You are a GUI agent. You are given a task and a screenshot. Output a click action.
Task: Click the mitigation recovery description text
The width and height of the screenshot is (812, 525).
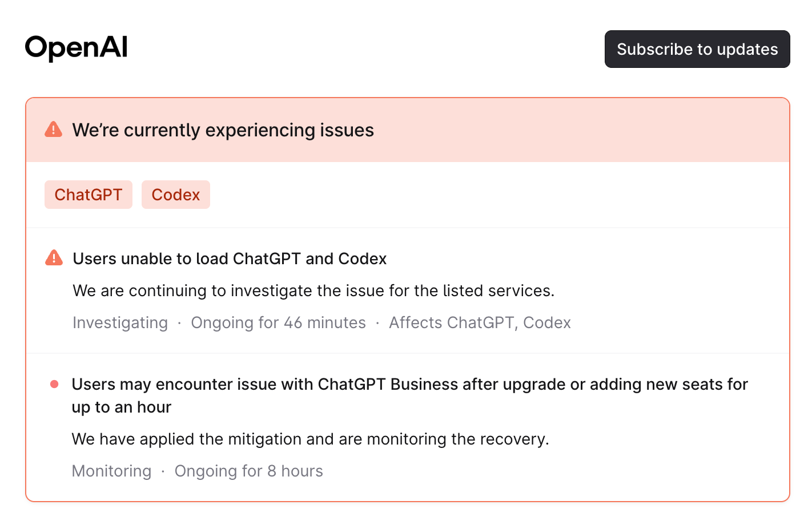309,439
